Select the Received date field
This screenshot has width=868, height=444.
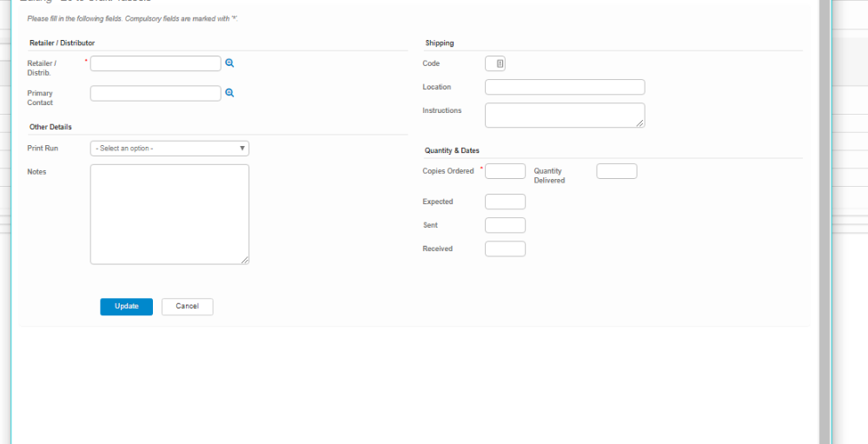coord(505,249)
